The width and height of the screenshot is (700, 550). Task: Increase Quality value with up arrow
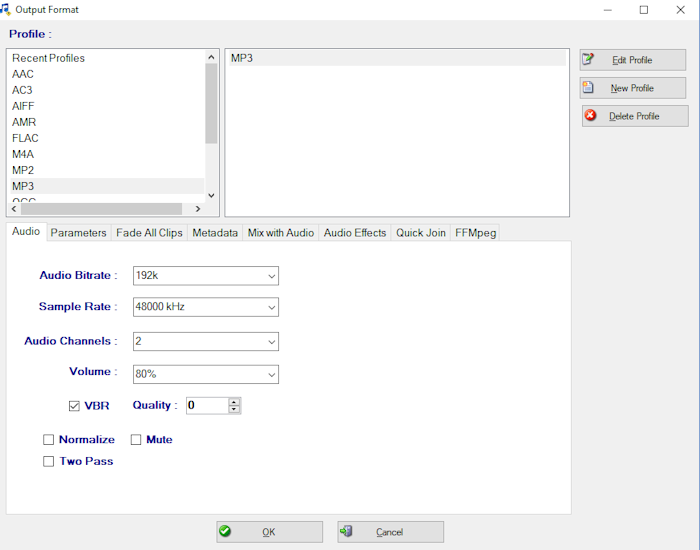click(234, 401)
